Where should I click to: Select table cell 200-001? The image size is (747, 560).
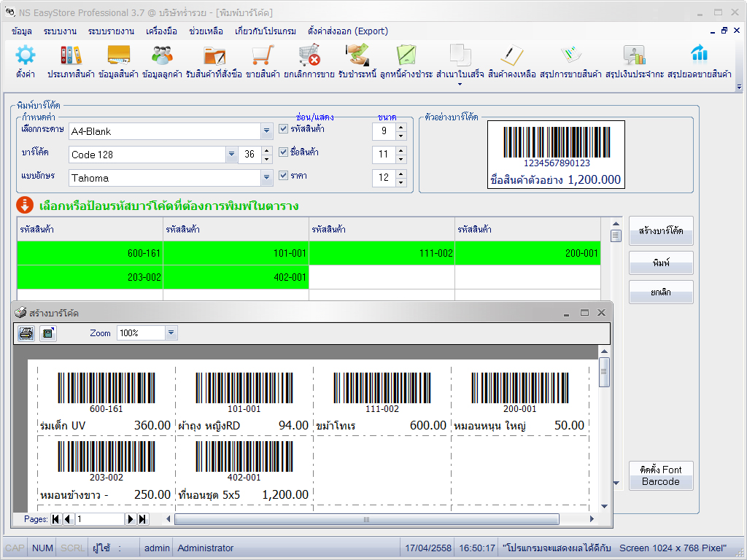pos(528,253)
